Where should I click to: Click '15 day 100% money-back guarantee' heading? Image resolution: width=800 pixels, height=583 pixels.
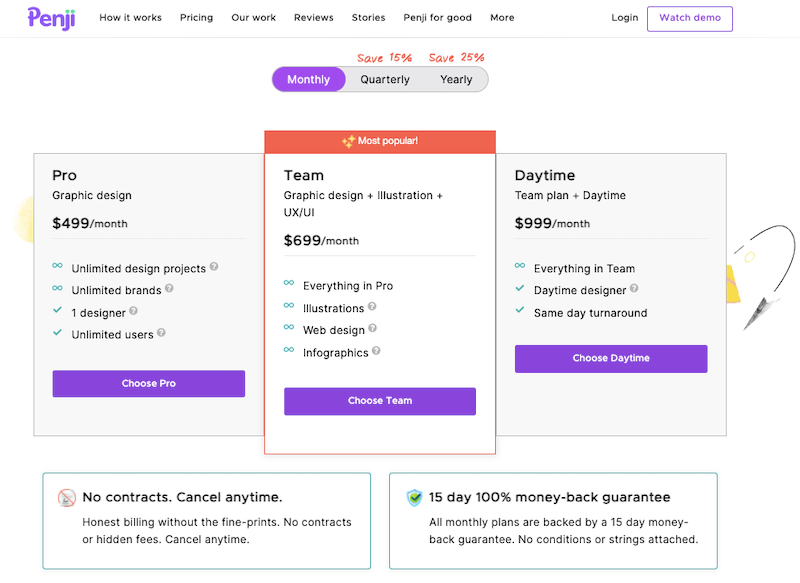(550, 497)
